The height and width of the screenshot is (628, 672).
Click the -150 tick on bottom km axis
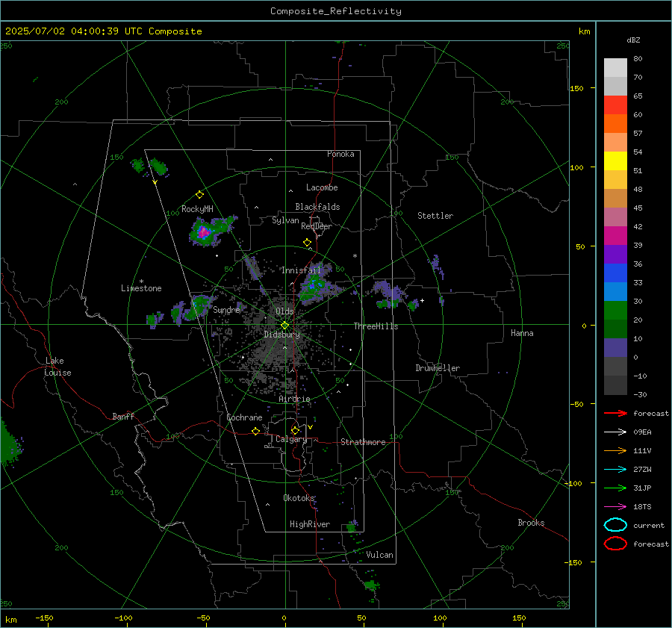44,618
